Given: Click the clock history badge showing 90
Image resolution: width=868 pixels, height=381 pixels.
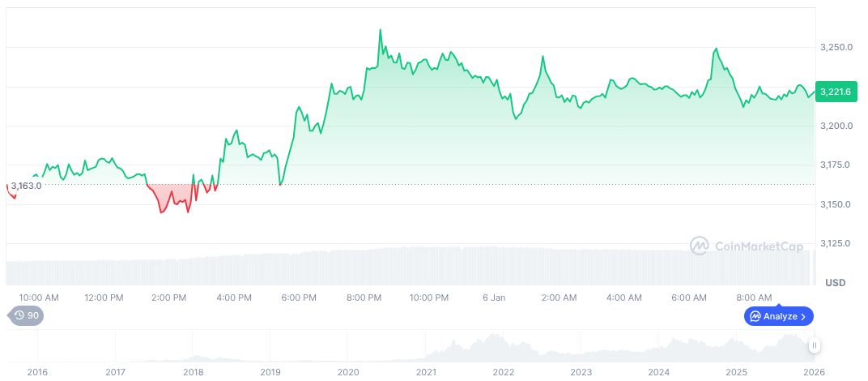Looking at the screenshot, I should (25, 315).
